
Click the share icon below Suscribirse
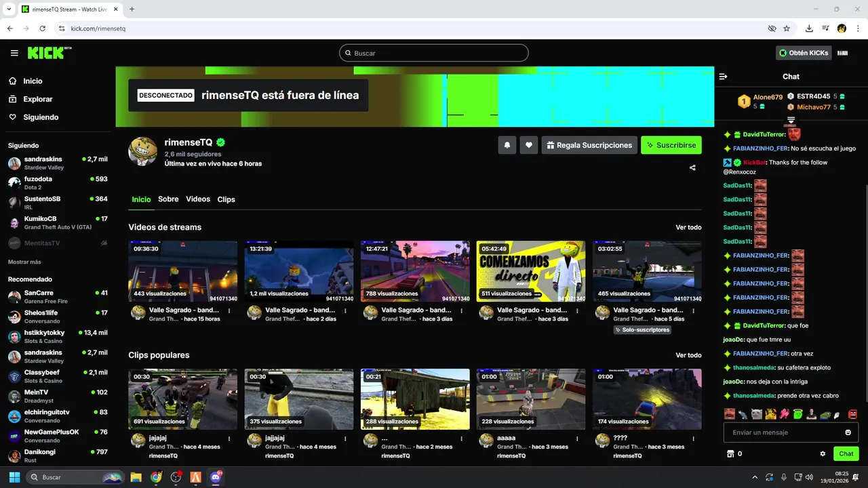point(692,167)
